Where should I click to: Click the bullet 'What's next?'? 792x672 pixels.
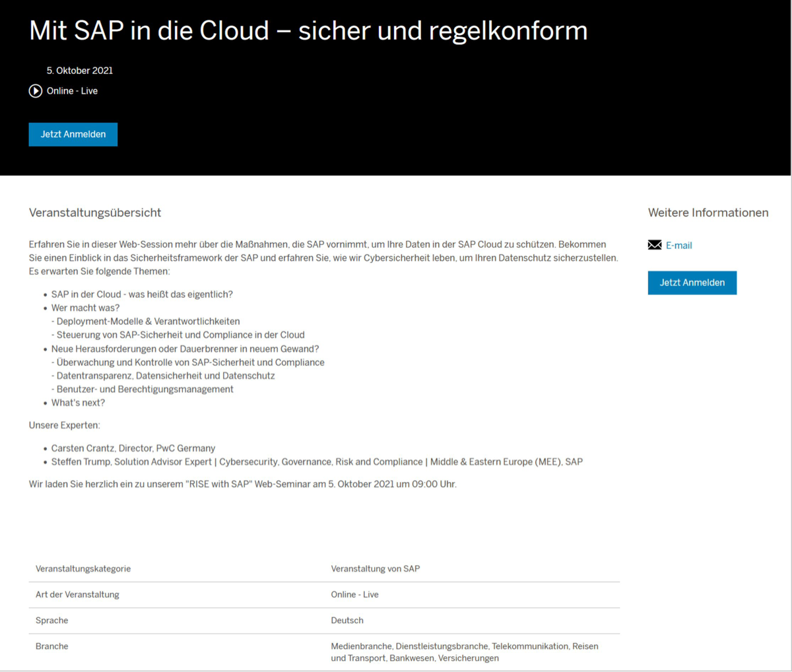coord(78,403)
